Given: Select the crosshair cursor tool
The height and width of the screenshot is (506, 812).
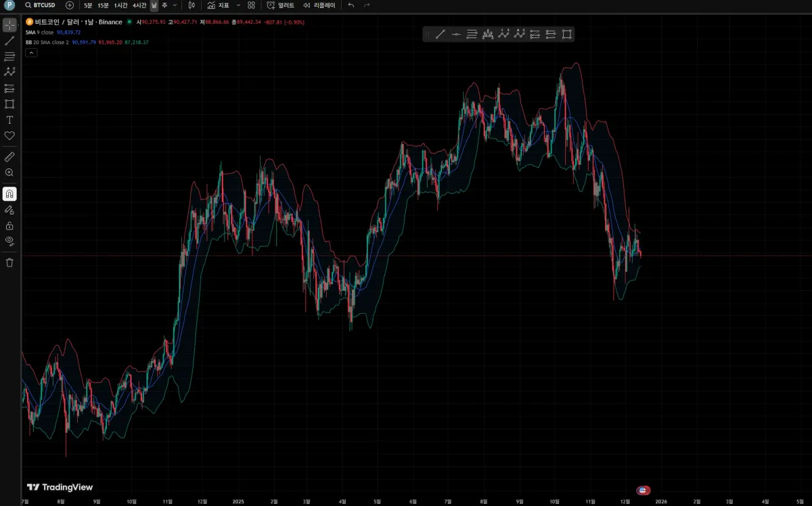Looking at the screenshot, I should click(9, 25).
